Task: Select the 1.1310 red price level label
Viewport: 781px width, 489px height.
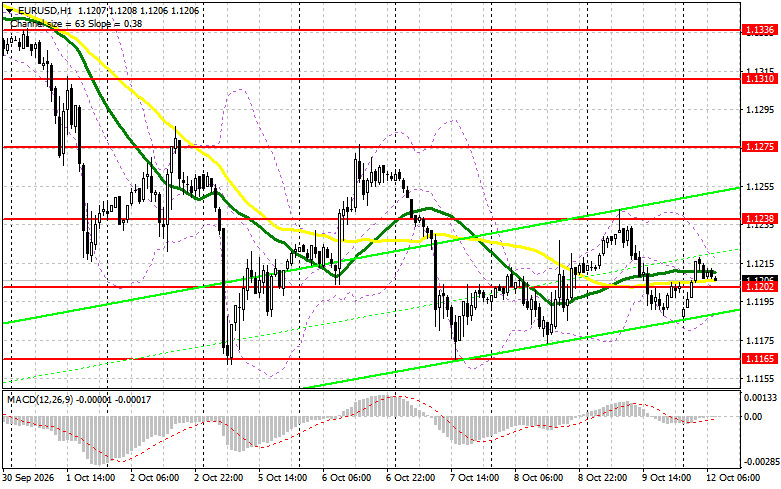Action: tap(760, 79)
